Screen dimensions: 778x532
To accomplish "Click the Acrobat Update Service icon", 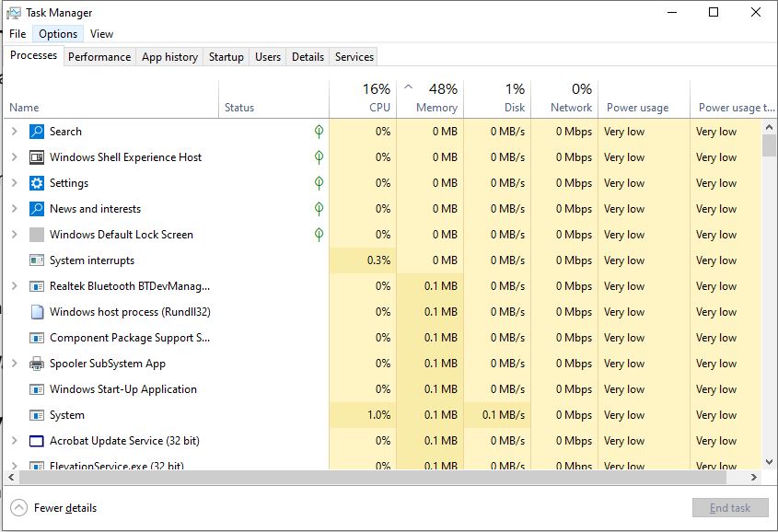I will click(37, 441).
